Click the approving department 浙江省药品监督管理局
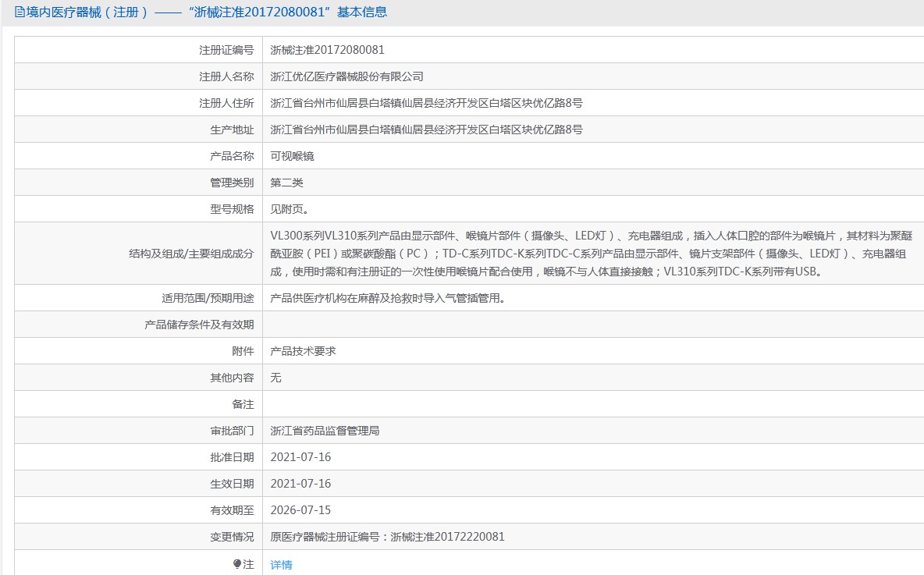 click(325, 431)
